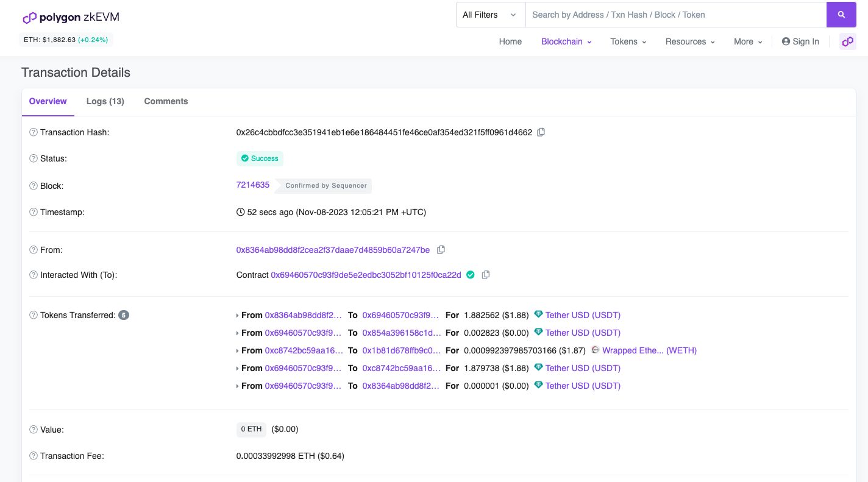Open contract address 0x69460570c93f9de5... link
The image size is (868, 482).
click(x=366, y=275)
